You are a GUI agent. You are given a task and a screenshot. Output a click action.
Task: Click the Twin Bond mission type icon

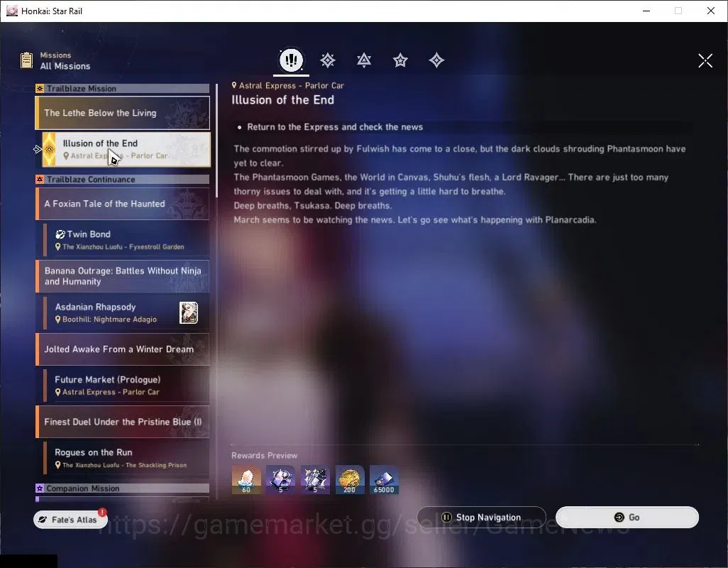click(x=60, y=234)
